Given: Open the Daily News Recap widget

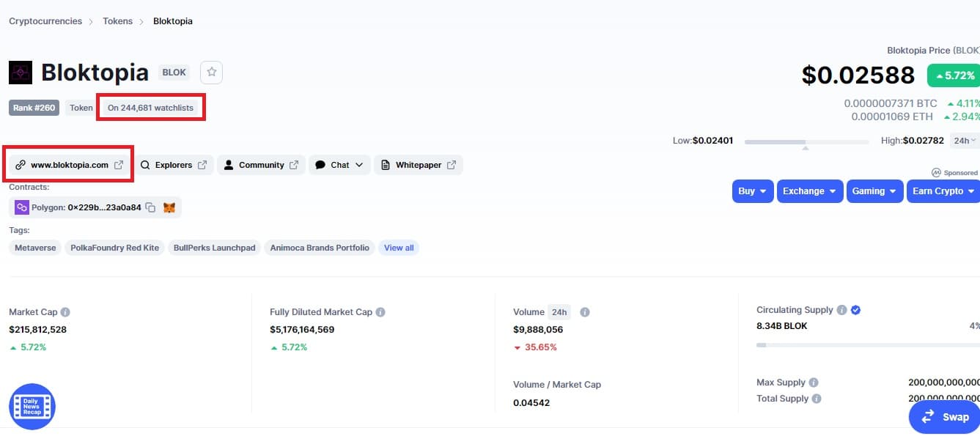Looking at the screenshot, I should coord(32,407).
